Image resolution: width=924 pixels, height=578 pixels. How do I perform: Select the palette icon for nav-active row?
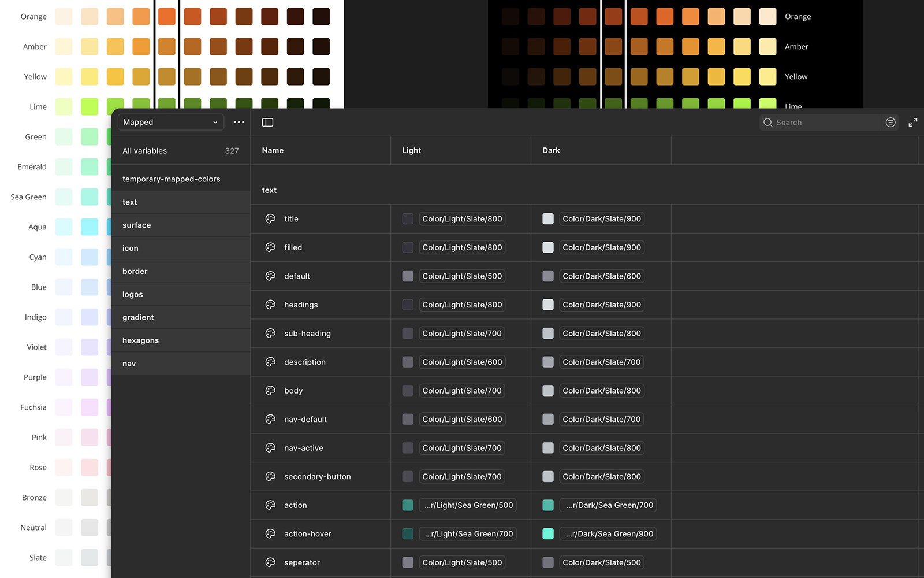(x=270, y=448)
